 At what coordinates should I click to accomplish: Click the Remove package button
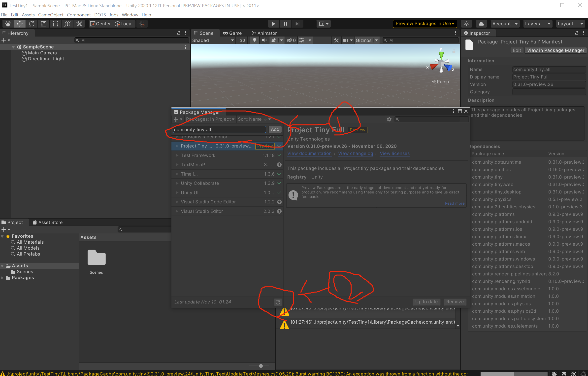pyautogui.click(x=455, y=302)
